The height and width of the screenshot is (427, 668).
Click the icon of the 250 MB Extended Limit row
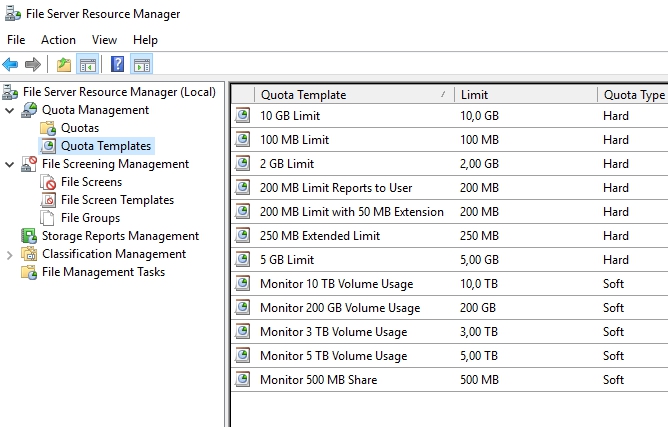click(x=242, y=235)
